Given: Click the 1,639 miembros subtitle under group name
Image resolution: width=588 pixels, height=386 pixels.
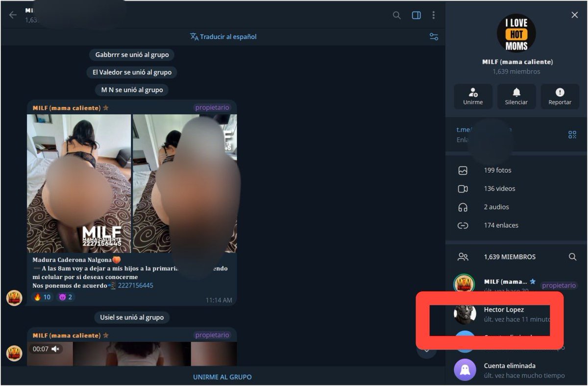Looking at the screenshot, I should click(x=516, y=72).
